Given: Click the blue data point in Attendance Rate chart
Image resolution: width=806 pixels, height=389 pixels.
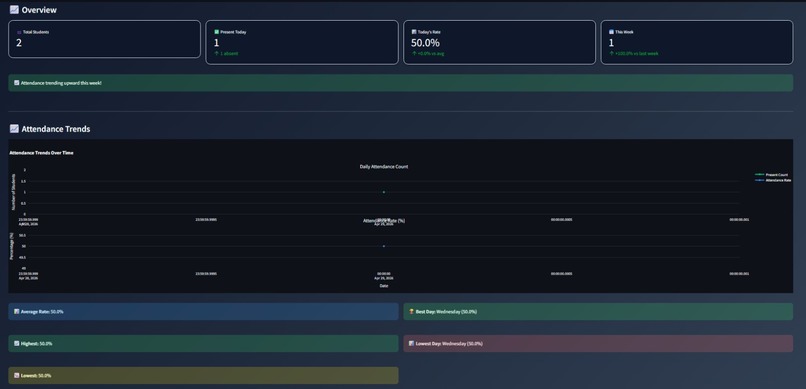Looking at the screenshot, I should [x=384, y=246].
